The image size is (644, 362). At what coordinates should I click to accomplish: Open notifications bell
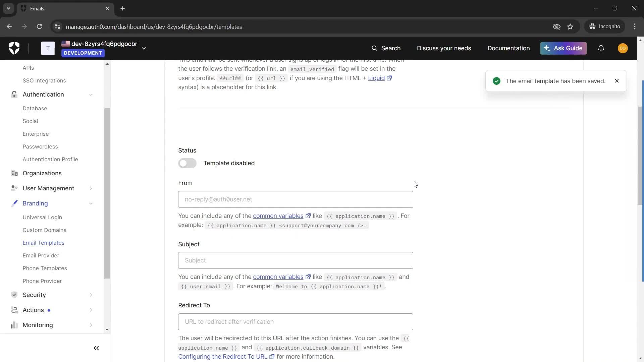coord(601,48)
